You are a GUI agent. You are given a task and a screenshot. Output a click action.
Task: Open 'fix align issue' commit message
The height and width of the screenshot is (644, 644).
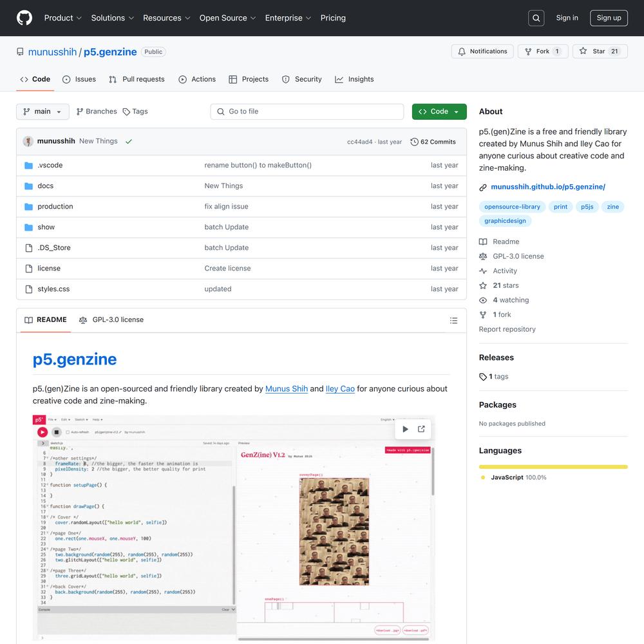coord(226,207)
